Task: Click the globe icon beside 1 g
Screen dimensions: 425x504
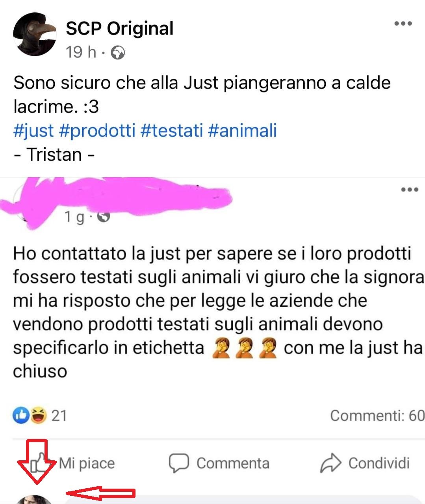Action: pyautogui.click(x=103, y=217)
